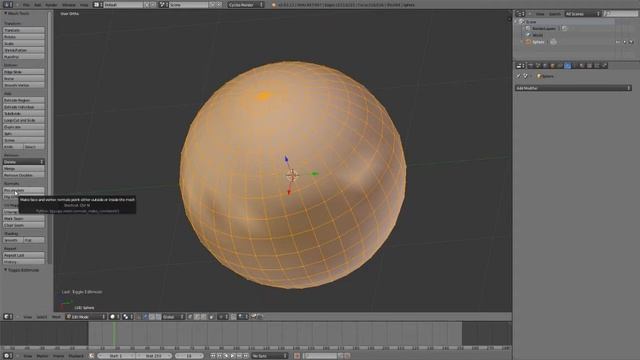Switch to face select mode
The width and height of the screenshot is (640, 360).
[x=203, y=317]
